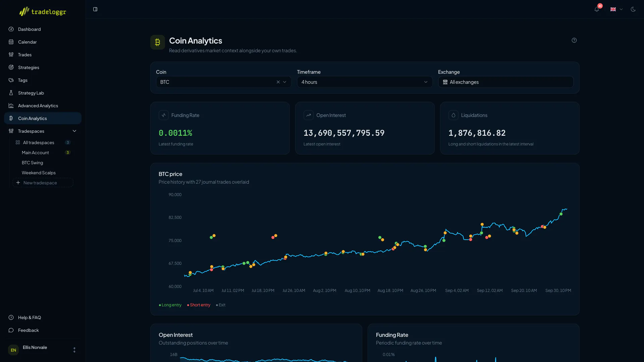The height and width of the screenshot is (362, 644).
Task: Toggle Exit legend item
Action: pyautogui.click(x=221, y=305)
